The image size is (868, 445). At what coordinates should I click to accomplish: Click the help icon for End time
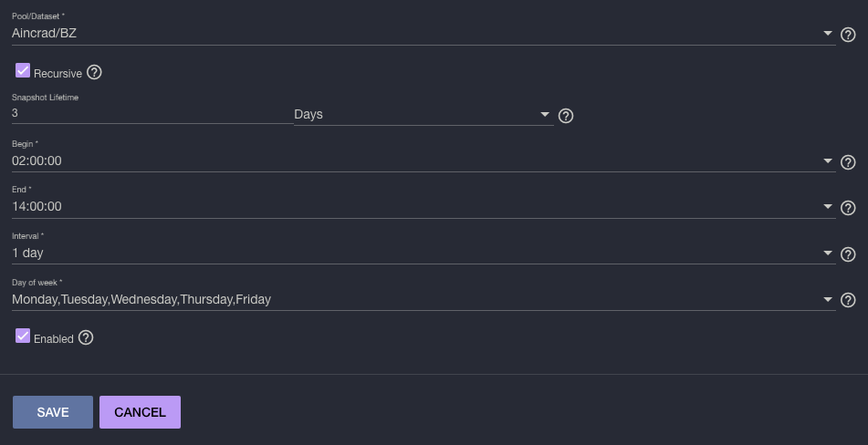pos(848,207)
